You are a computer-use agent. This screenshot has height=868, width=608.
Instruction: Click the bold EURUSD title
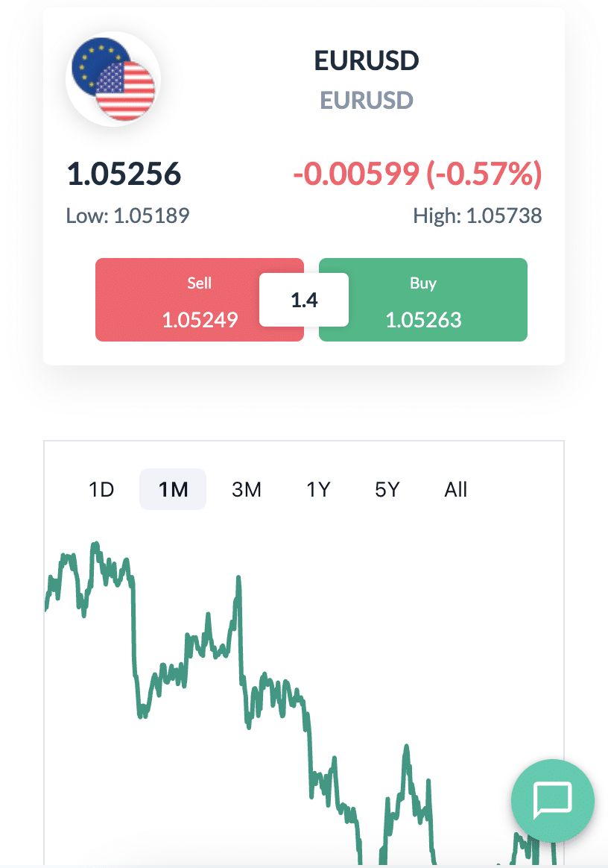(367, 61)
